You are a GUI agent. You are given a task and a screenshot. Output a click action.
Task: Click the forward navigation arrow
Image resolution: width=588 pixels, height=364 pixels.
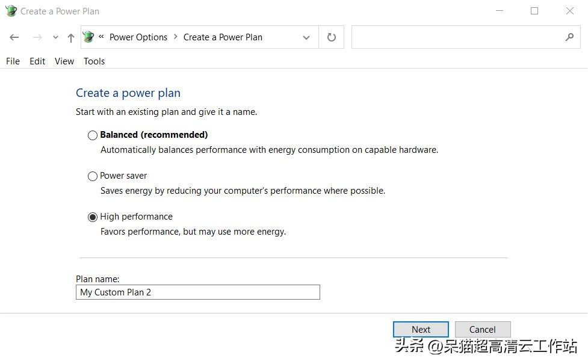click(37, 37)
